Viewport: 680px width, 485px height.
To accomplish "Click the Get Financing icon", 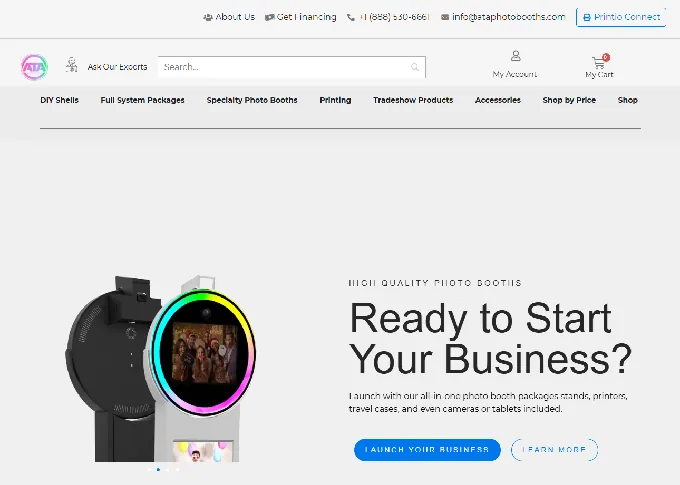I will 270,17.
